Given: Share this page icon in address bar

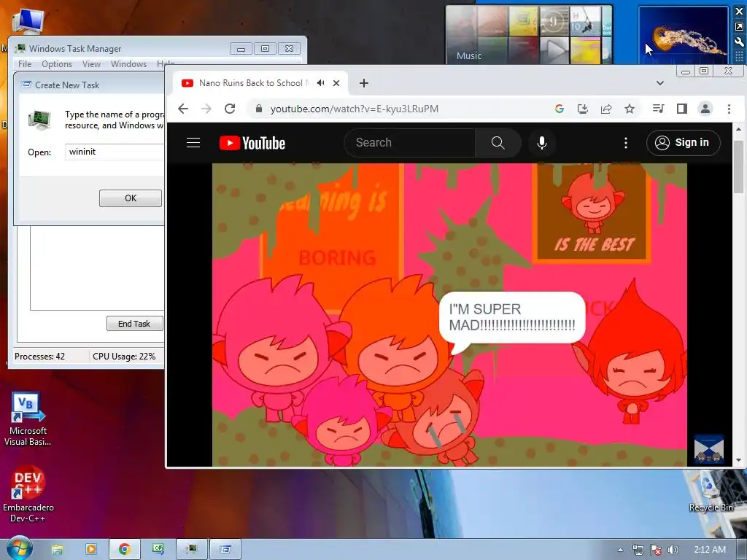Looking at the screenshot, I should 606,109.
